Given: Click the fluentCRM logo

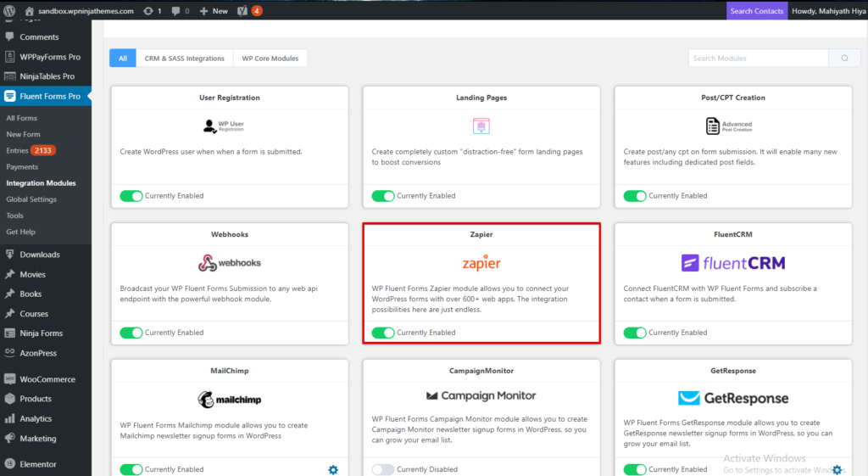Looking at the screenshot, I should [733, 263].
